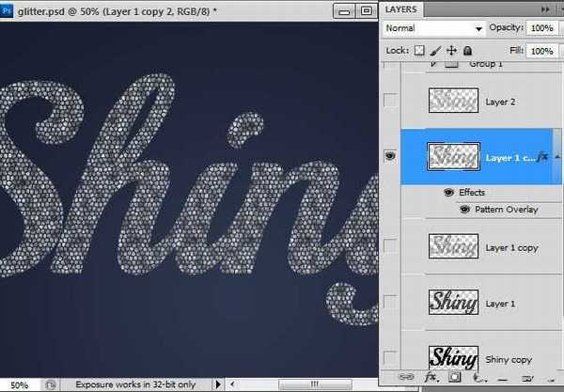Click the Layer 1 copy 2 thumbnail
This screenshot has height=392, width=564.
pos(453,156)
